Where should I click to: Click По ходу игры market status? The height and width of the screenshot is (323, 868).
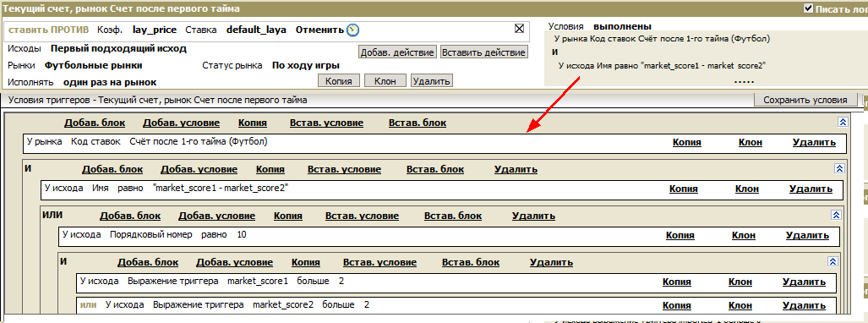coord(306,65)
